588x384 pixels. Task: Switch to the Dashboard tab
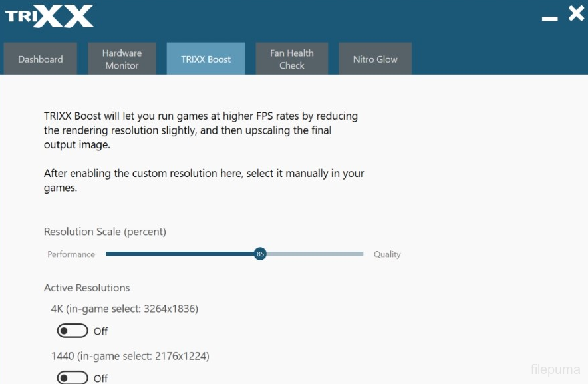[x=41, y=59]
